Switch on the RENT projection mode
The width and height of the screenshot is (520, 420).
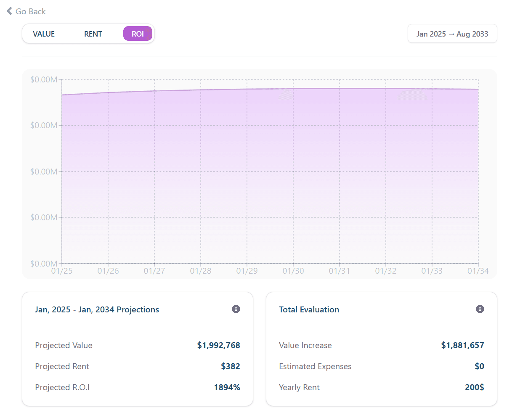[x=93, y=34]
